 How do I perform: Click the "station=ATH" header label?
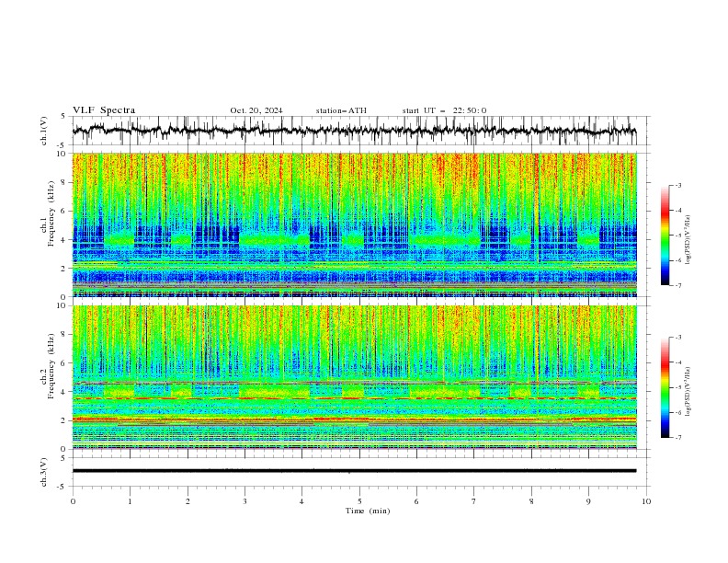pyautogui.click(x=341, y=110)
